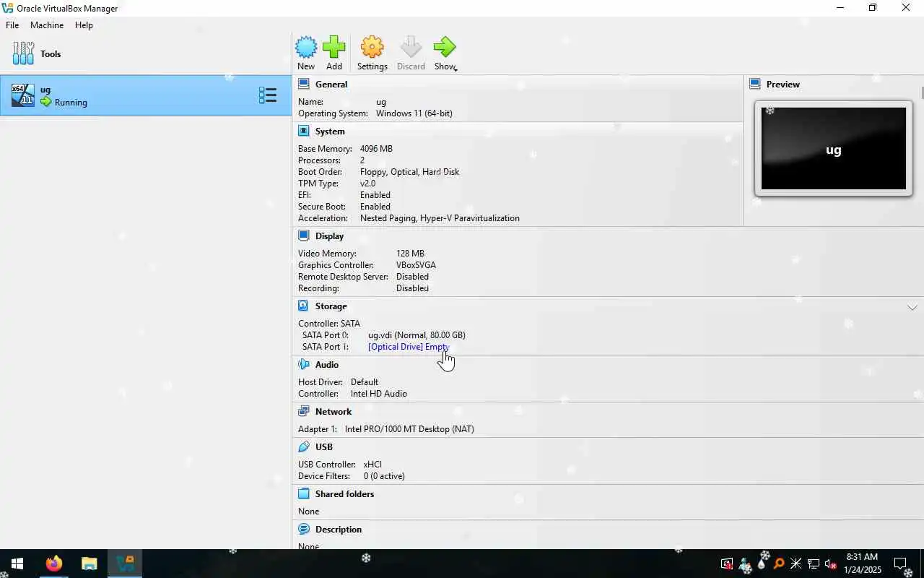Click the New machine toolbar icon
The height and width of the screenshot is (578, 924).
[306, 48]
